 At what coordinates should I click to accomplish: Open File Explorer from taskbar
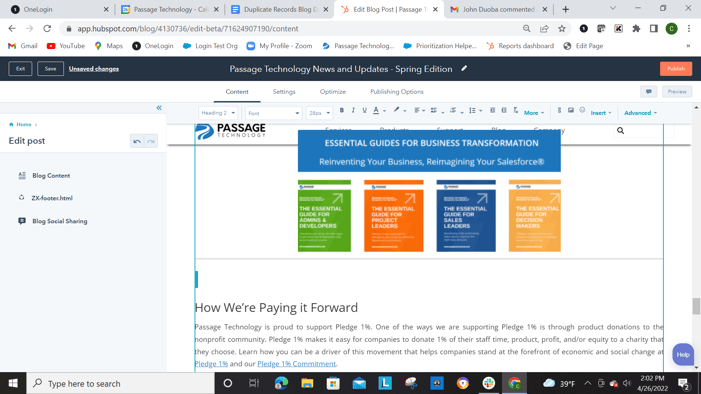(307, 383)
